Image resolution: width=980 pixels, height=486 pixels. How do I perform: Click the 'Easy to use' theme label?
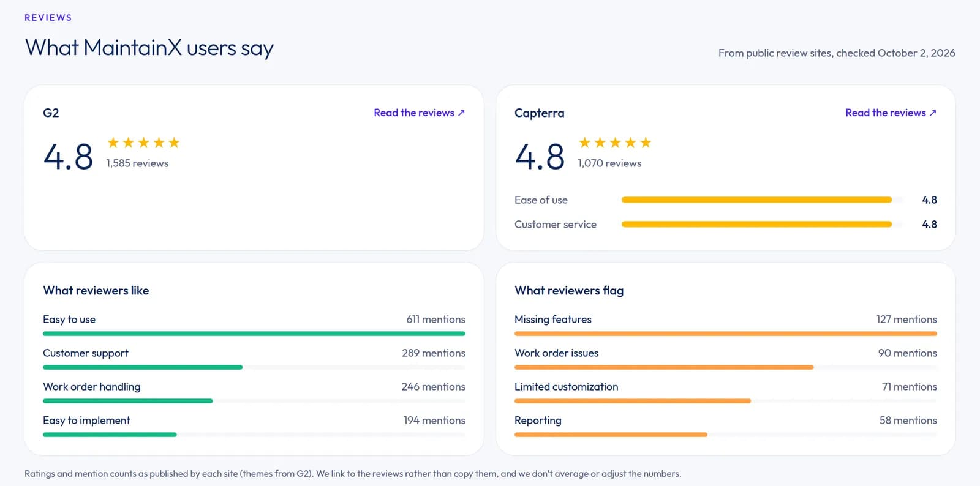[x=69, y=320]
